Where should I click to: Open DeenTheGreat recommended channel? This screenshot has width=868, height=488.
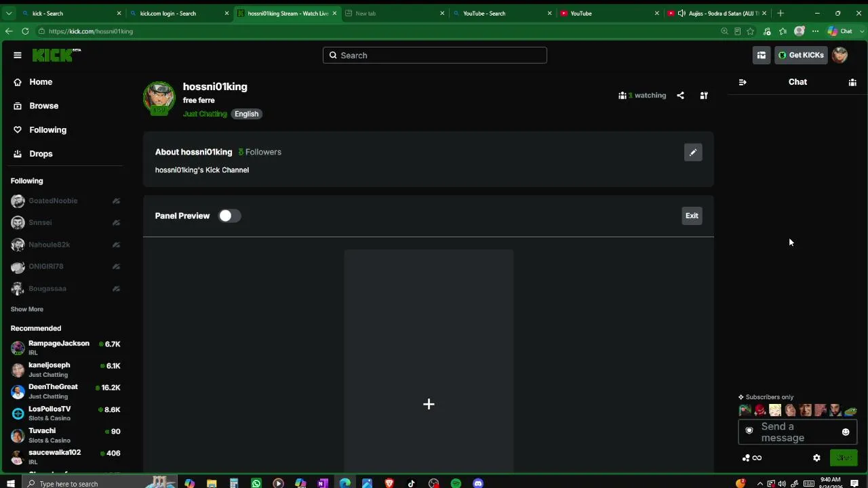tap(66, 391)
